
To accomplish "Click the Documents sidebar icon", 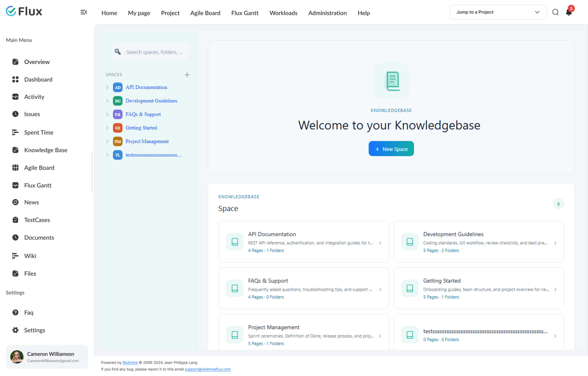I will pos(15,237).
